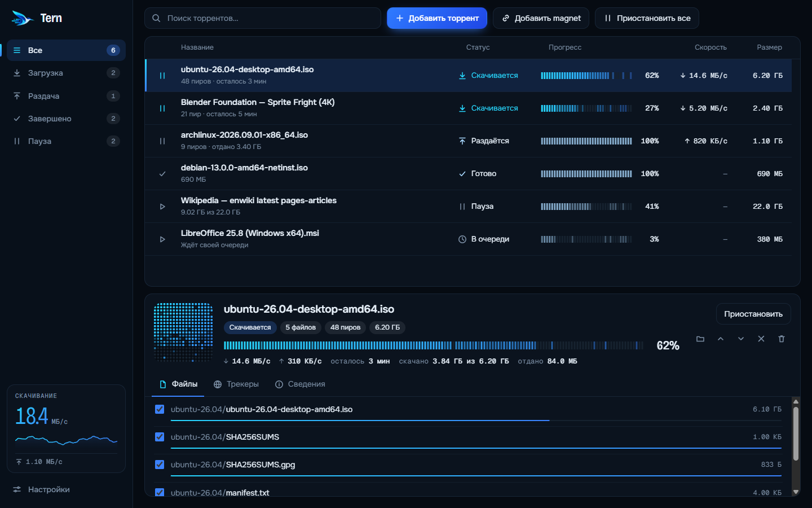Pause seeding of archlinux-2026.09.01 torrent
This screenshot has height=508, width=812.
(162, 141)
